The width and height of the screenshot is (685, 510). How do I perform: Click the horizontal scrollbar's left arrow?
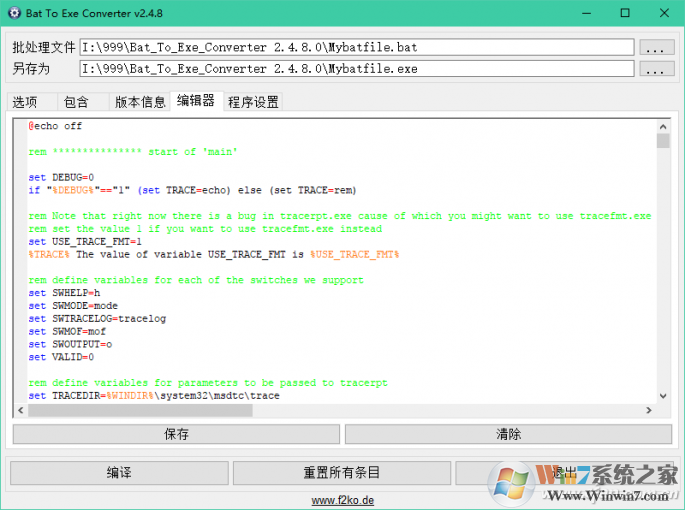click(21, 410)
